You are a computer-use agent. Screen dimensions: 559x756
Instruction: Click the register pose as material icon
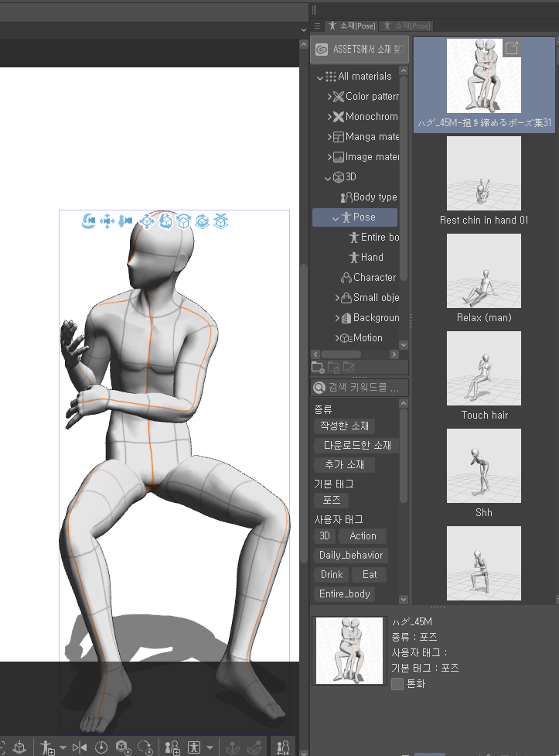[47, 747]
